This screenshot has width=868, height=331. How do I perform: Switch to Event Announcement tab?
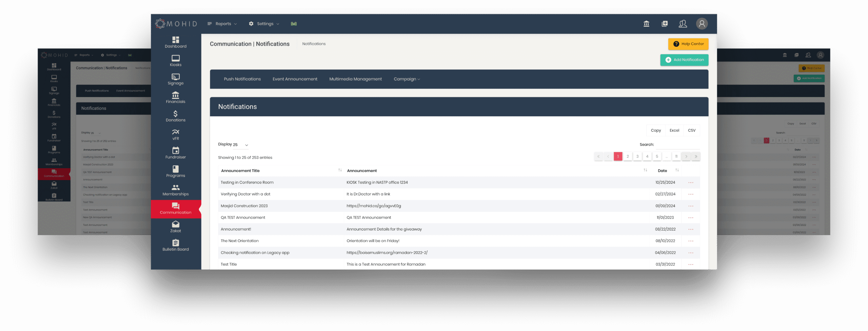pos(295,79)
